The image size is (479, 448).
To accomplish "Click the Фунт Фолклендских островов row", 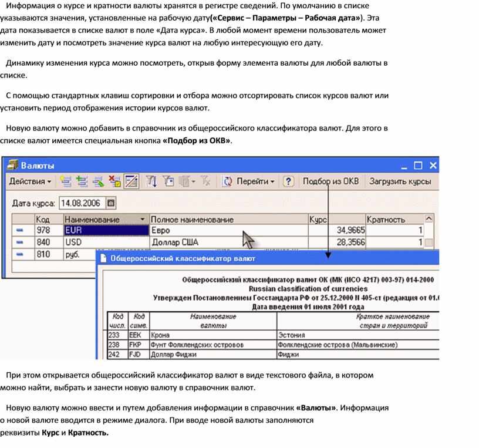I will [x=273, y=345].
